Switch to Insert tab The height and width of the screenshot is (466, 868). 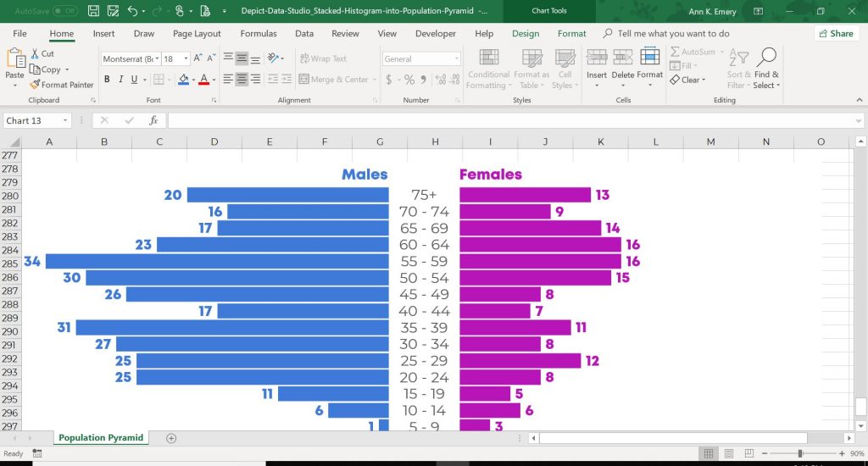pos(103,33)
